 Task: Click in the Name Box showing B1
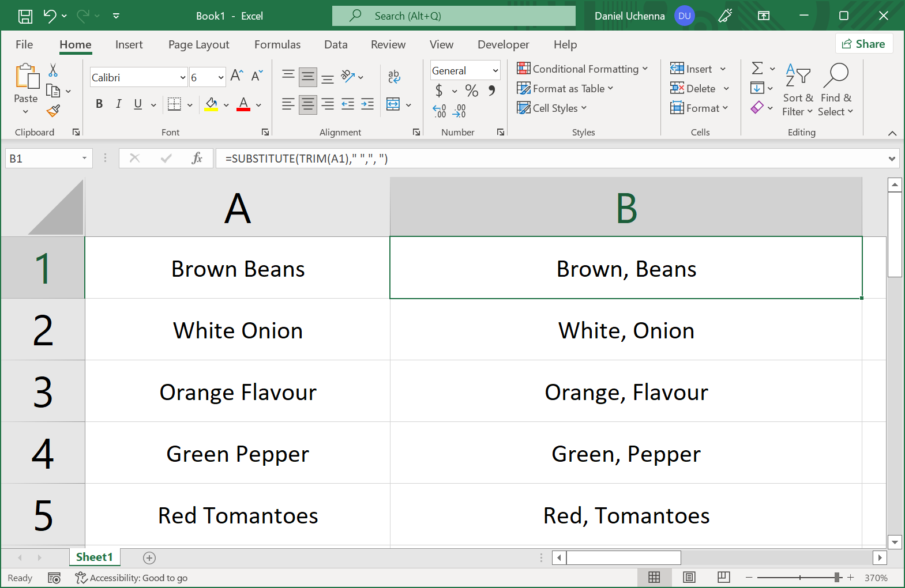point(42,159)
